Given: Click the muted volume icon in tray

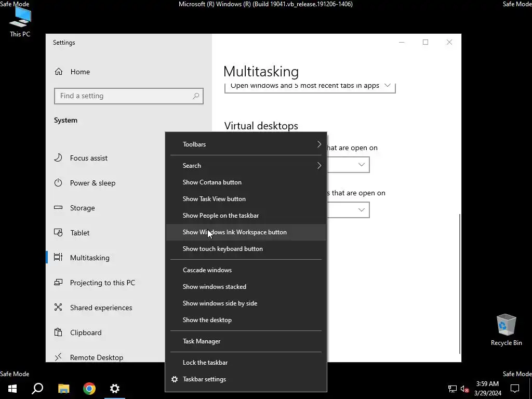Looking at the screenshot, I should [465, 389].
